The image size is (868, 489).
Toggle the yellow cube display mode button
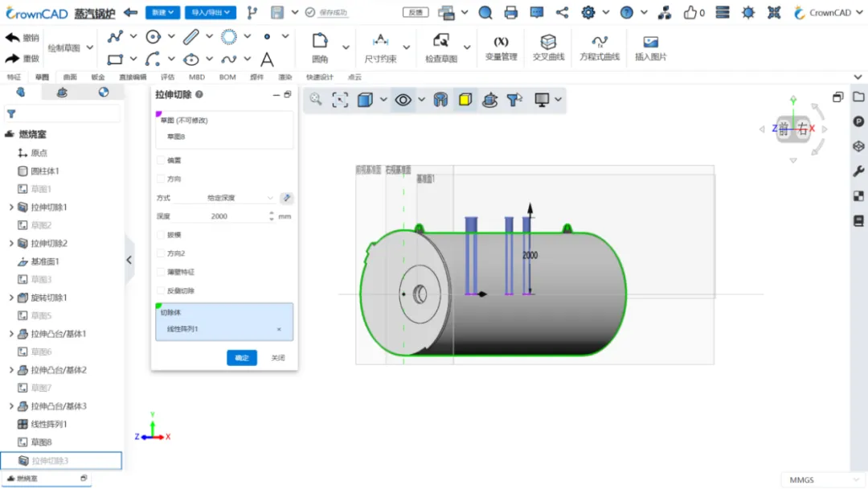(x=465, y=100)
